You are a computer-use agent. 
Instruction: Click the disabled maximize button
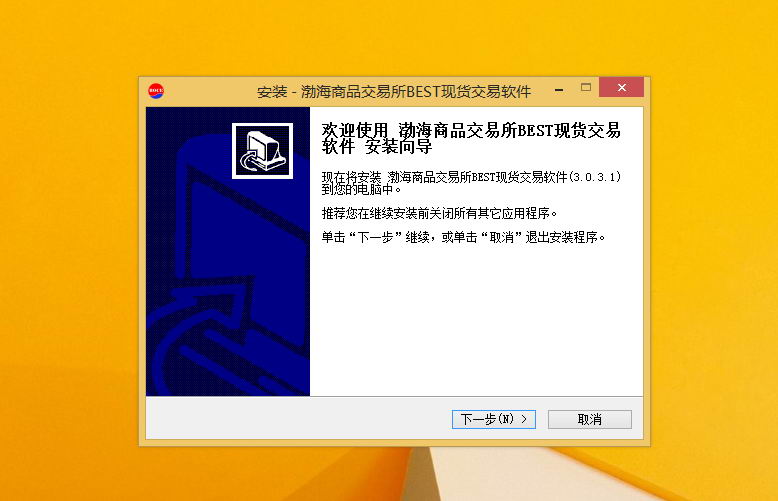pos(586,88)
